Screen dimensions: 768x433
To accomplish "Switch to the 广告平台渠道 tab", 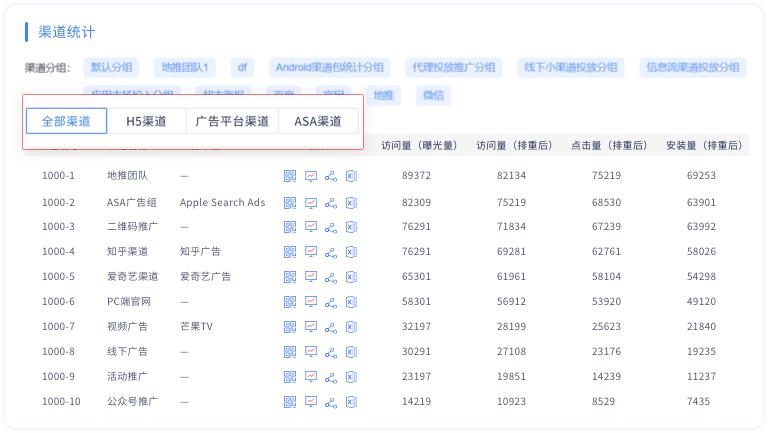I will [x=232, y=121].
